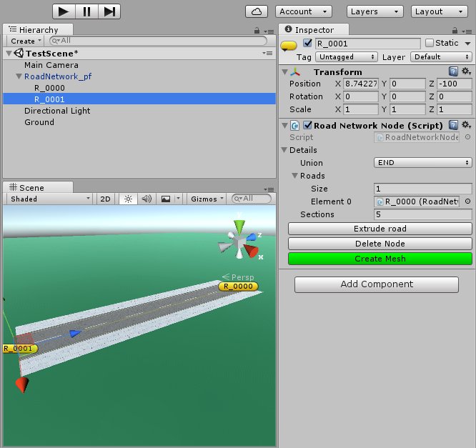
Task: Open the Union END dropdown
Action: click(x=423, y=163)
